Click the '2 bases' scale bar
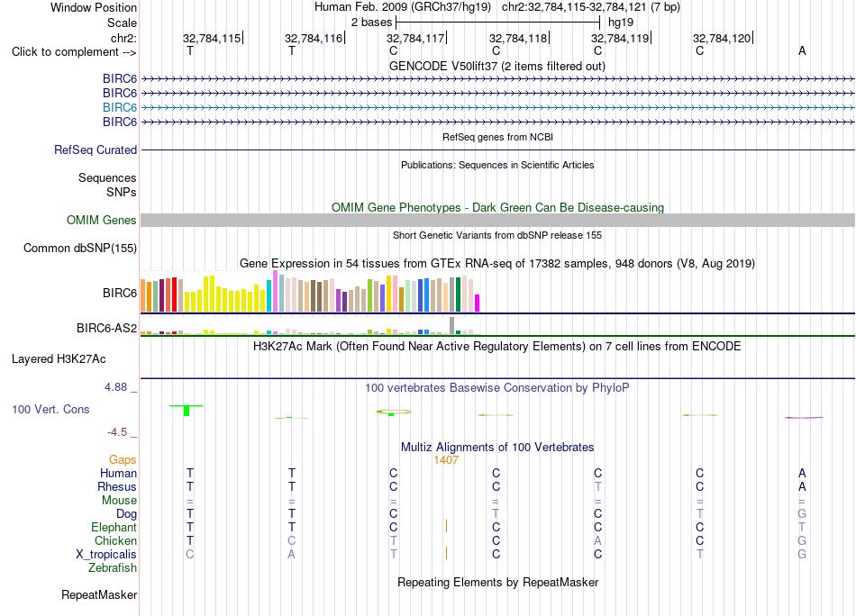 pyautogui.click(x=498, y=23)
